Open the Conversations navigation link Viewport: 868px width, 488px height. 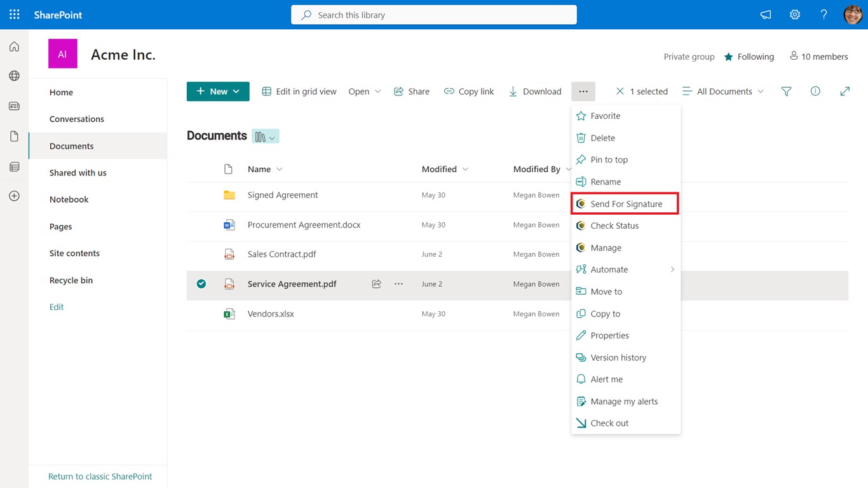pyautogui.click(x=77, y=119)
